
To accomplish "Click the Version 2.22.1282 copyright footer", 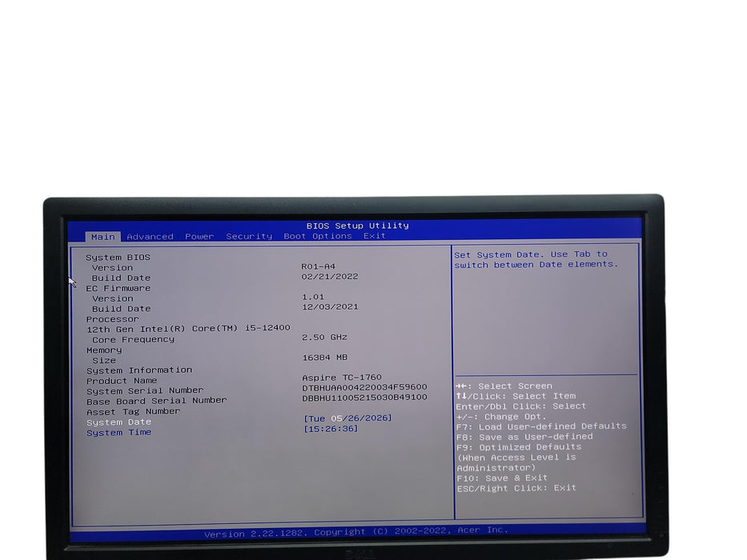I will [356, 532].
